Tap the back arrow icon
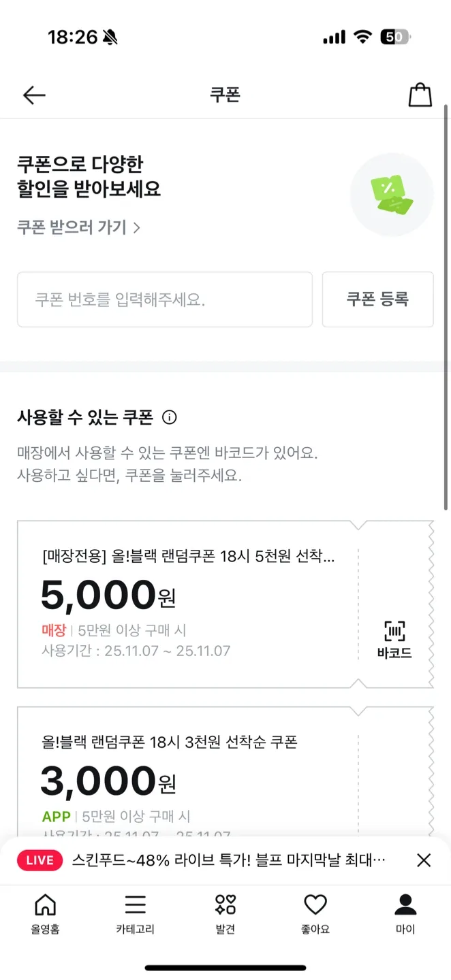Viewport: 451px width, 980px height. pos(33,95)
